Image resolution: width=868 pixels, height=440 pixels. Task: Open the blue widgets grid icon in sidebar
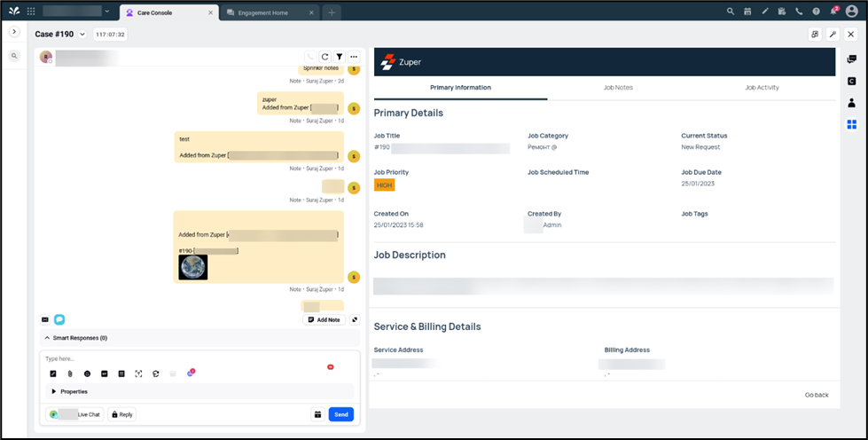pos(851,124)
